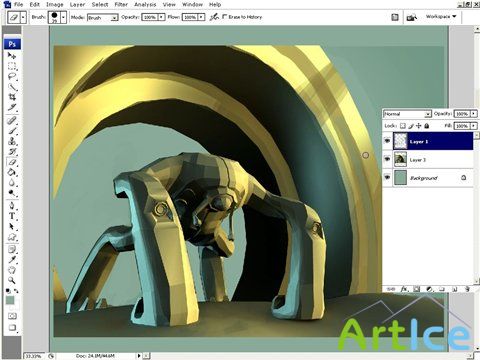Open the Analysis menu

click(x=145, y=5)
